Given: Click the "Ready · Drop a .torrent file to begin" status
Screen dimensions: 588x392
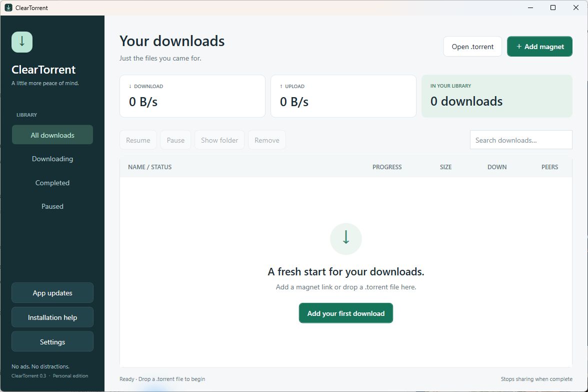Looking at the screenshot, I should 162,379.
